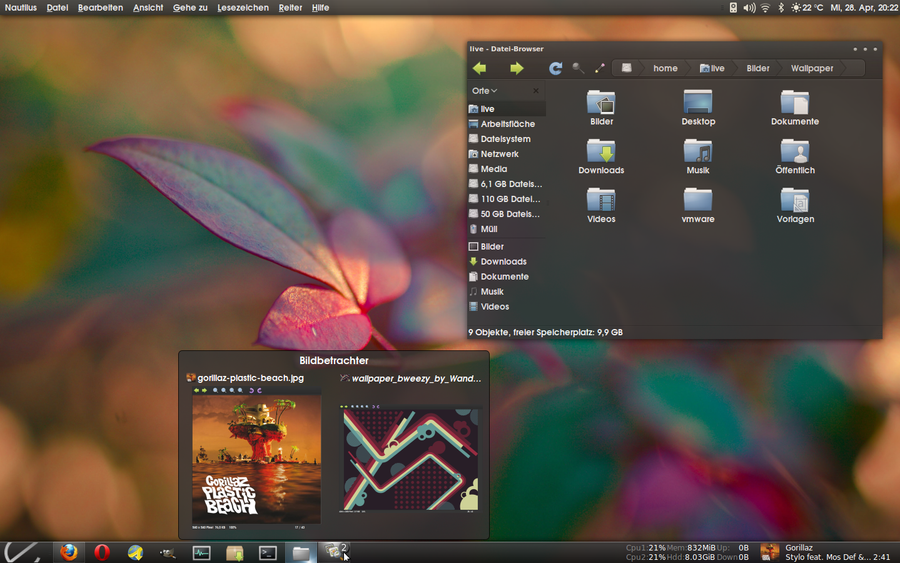
Task: Close the Orte sidebar panel
Action: tap(536, 91)
